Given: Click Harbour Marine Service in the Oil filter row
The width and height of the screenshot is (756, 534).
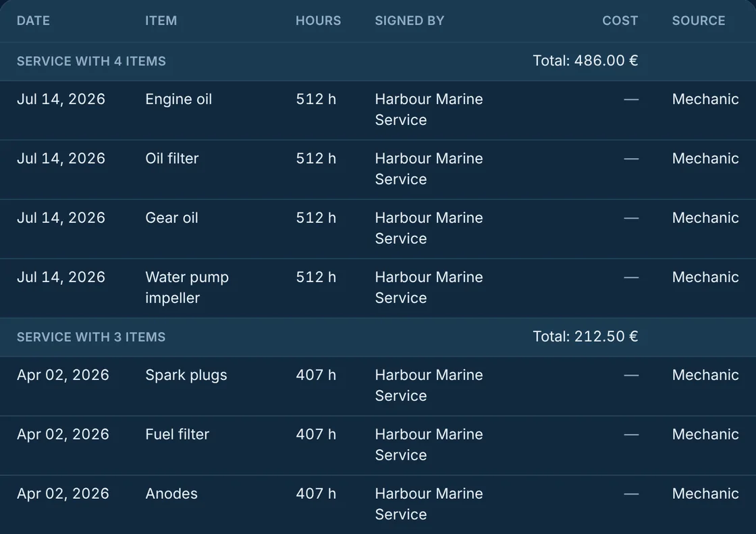Looking at the screenshot, I should (x=429, y=169).
